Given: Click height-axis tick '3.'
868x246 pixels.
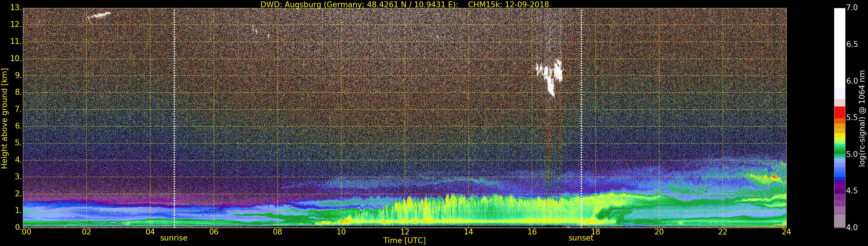Looking at the screenshot, I should tap(18, 177).
